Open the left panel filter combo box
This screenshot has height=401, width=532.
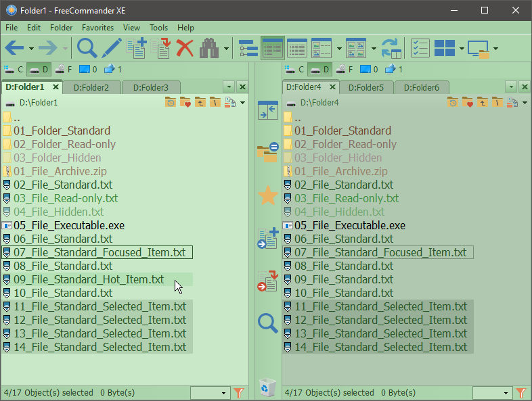pyautogui.click(x=210, y=393)
